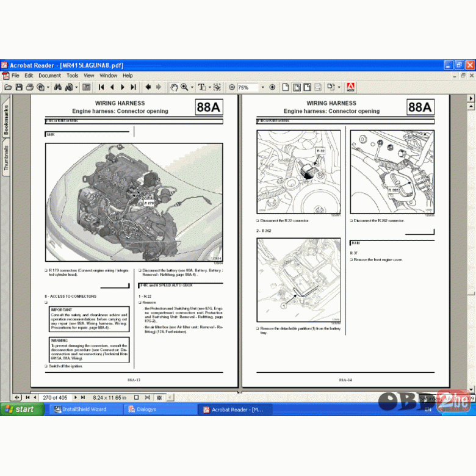Click the Acrobat Reader taskbar button
Viewport: 476px width, 476px height.
point(235,409)
